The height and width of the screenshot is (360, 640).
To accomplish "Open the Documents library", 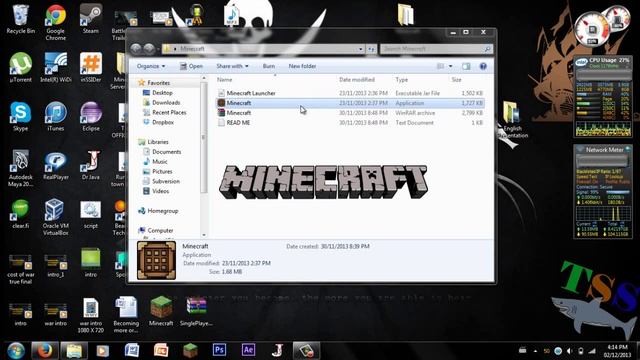I will click(x=162, y=152).
